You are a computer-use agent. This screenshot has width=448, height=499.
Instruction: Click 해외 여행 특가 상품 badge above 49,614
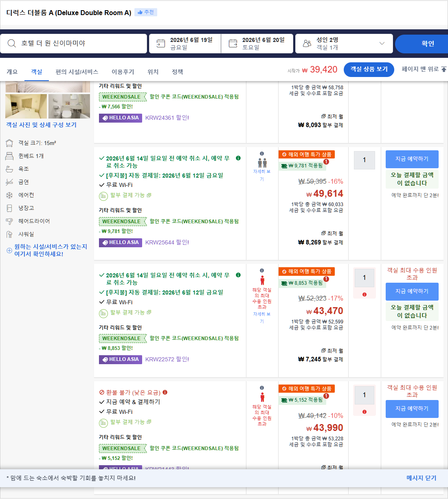(307, 154)
